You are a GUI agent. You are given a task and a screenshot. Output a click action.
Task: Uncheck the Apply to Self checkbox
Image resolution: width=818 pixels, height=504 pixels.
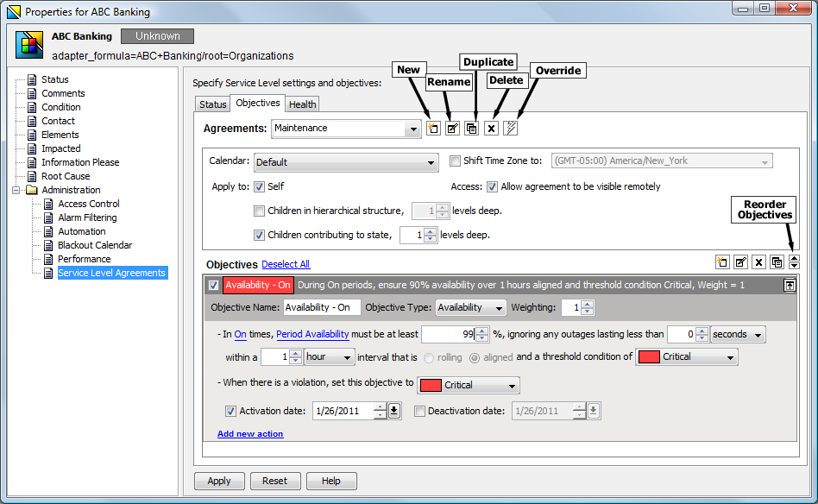pos(259,186)
